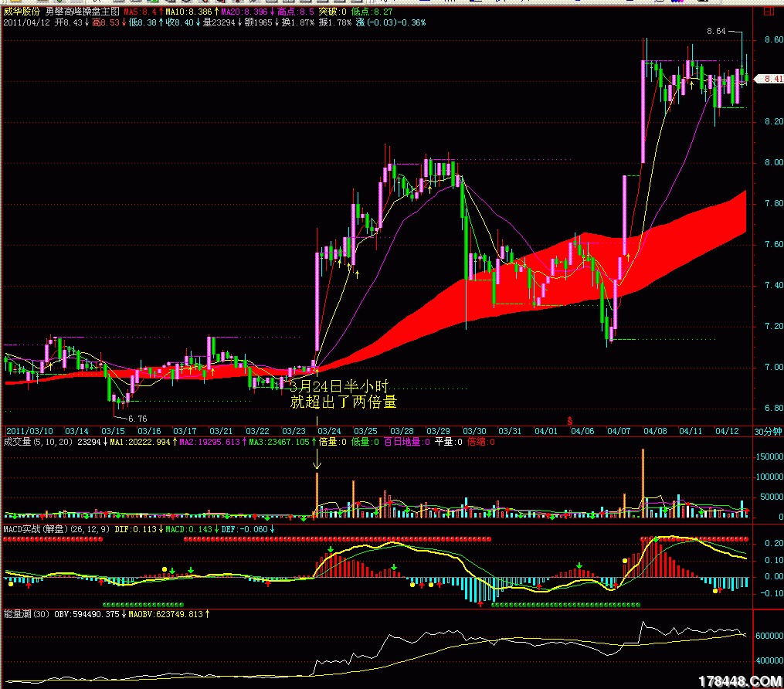Click the 150000 volume axis label
This screenshot has height=689, width=784.
point(769,457)
